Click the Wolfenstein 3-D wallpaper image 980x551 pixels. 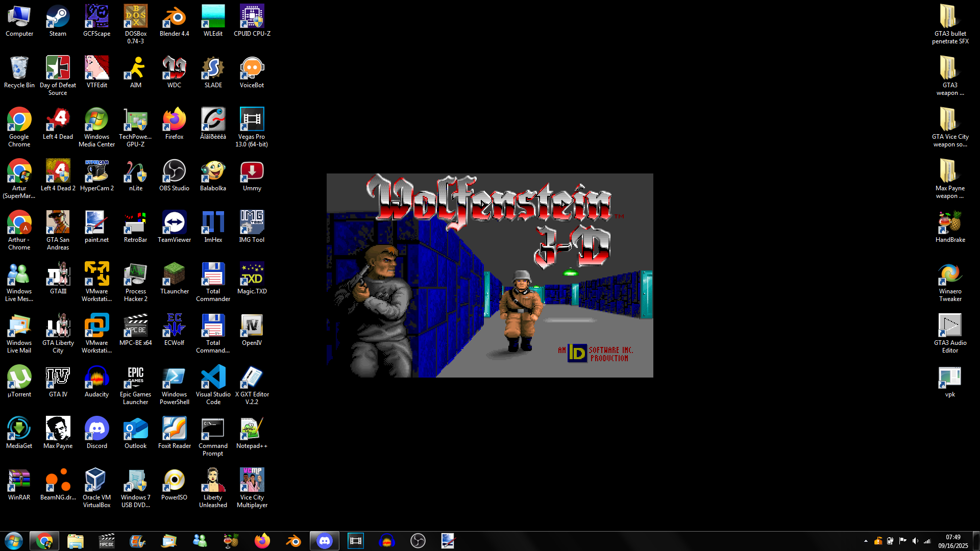pos(489,275)
